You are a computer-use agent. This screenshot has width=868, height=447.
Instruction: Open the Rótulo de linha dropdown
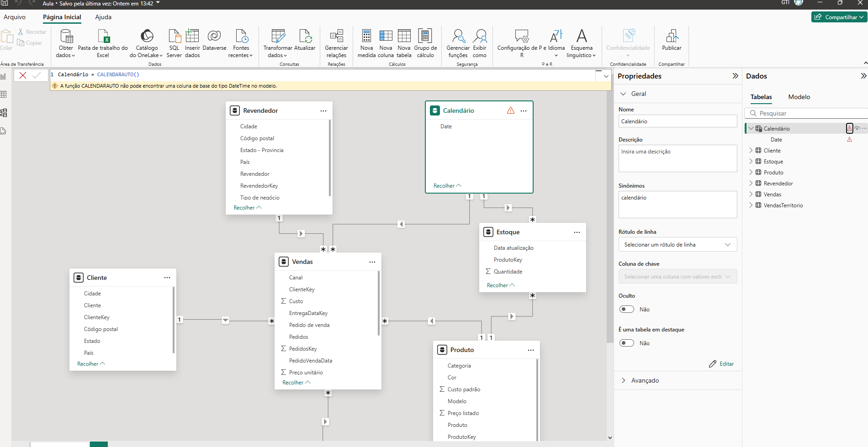677,245
